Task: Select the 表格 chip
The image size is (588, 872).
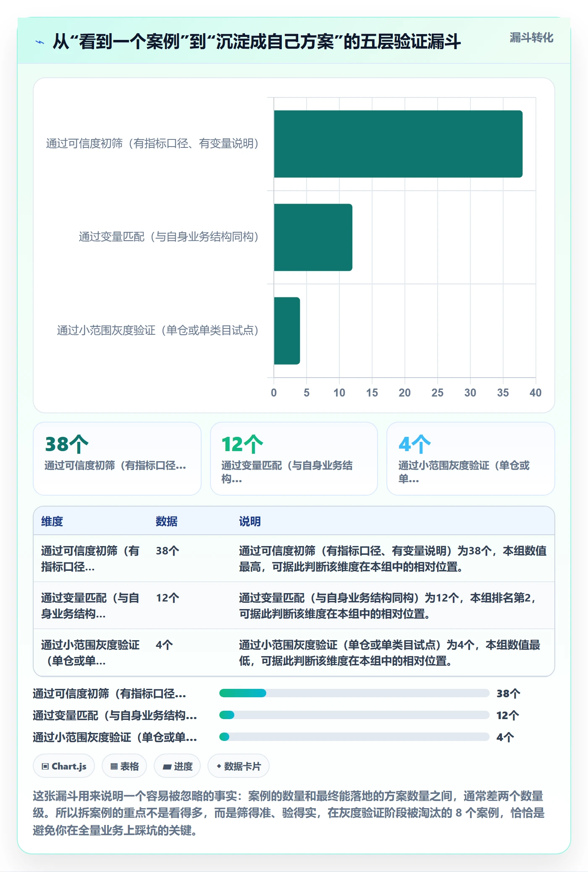Action: (x=124, y=766)
